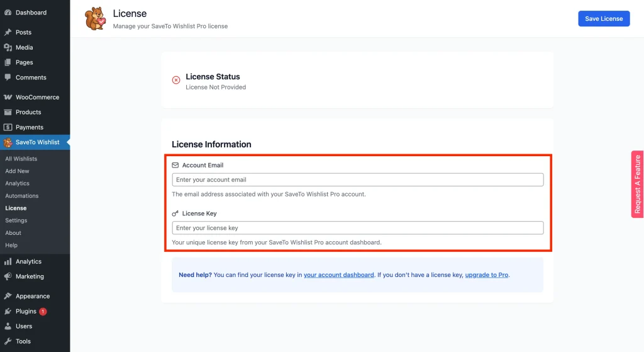Click the Plugins update count badge
Screen dimensions: 644x352
point(43,311)
